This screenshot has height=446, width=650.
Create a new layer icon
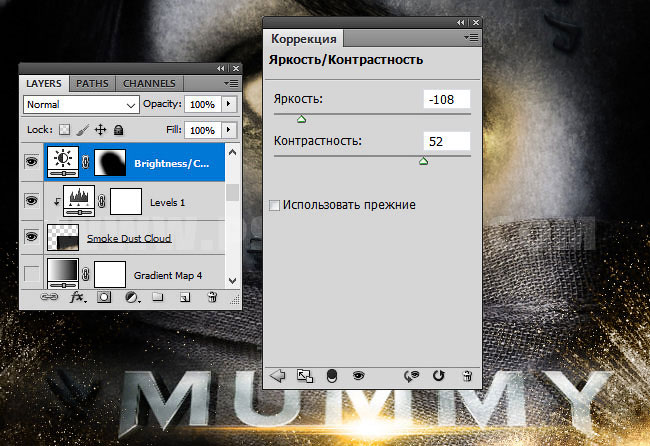click(185, 297)
